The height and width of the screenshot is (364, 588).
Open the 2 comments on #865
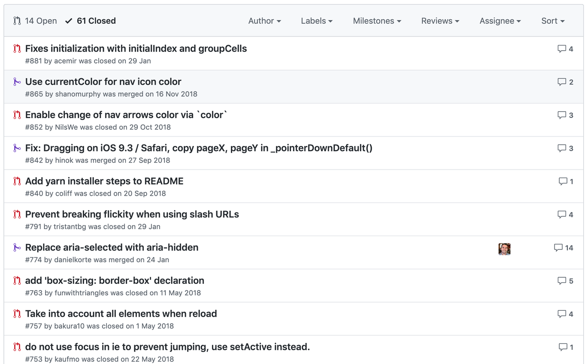point(565,82)
